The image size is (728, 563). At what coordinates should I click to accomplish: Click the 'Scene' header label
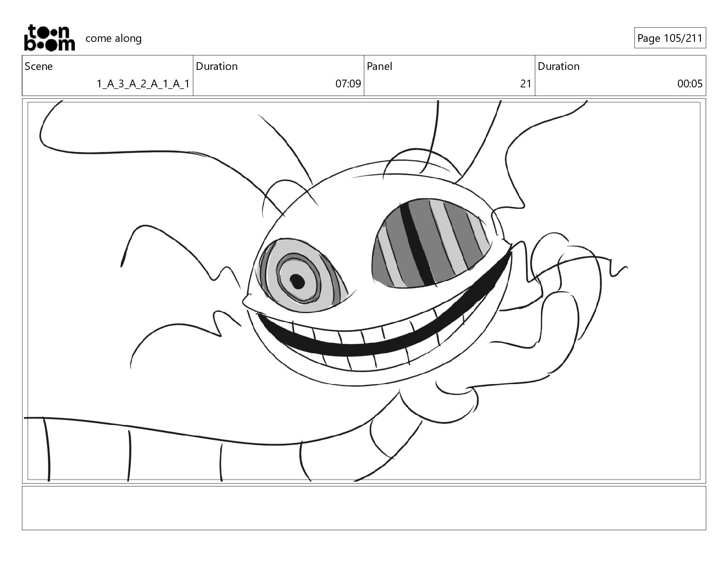(39, 66)
